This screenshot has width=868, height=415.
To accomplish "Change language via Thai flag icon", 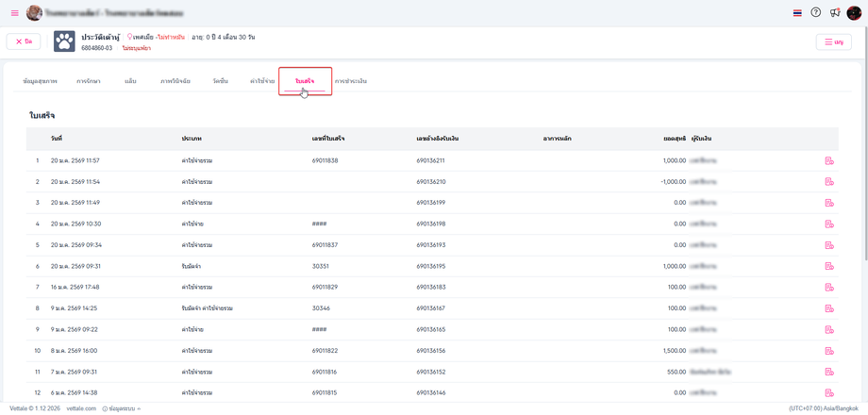I will 797,12.
